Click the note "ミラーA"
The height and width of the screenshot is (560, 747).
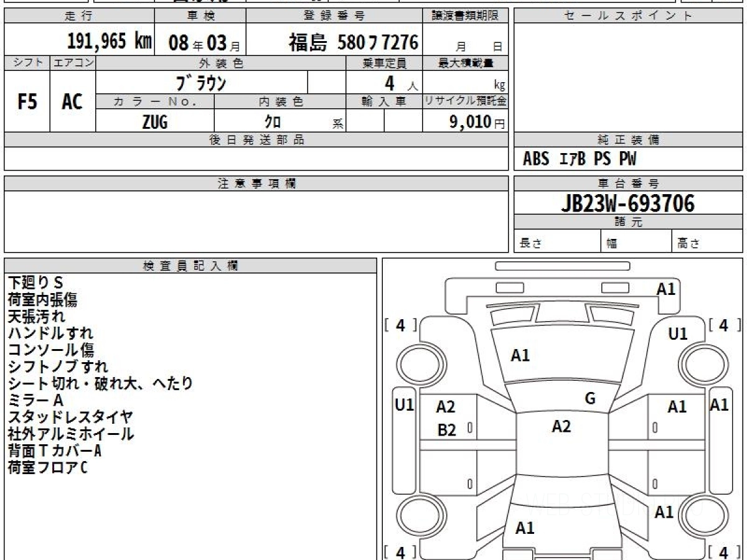[x=36, y=401]
